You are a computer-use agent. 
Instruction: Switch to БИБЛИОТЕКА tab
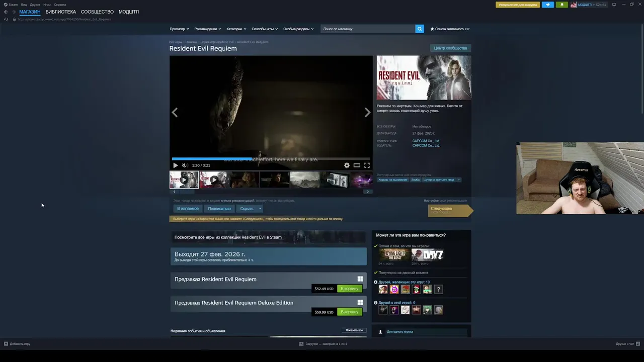(x=61, y=12)
